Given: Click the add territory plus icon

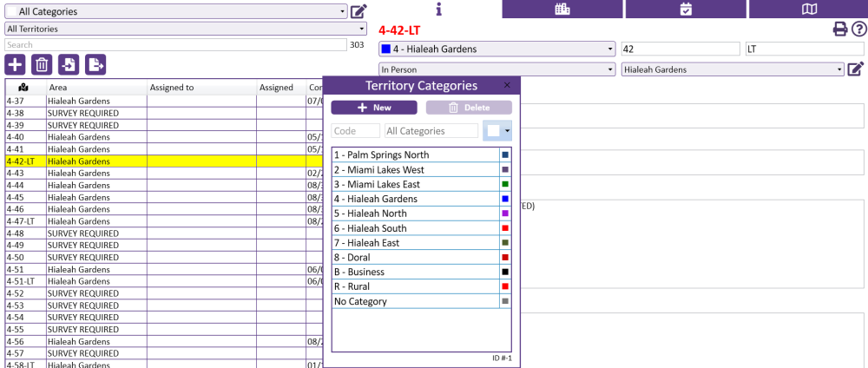Looking at the screenshot, I should point(15,64).
